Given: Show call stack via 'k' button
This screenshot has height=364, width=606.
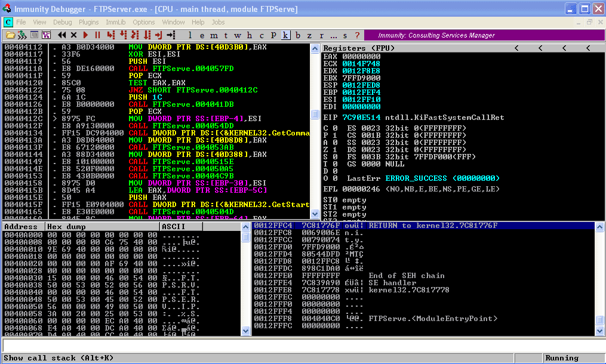Looking at the screenshot, I should [x=285, y=35].
